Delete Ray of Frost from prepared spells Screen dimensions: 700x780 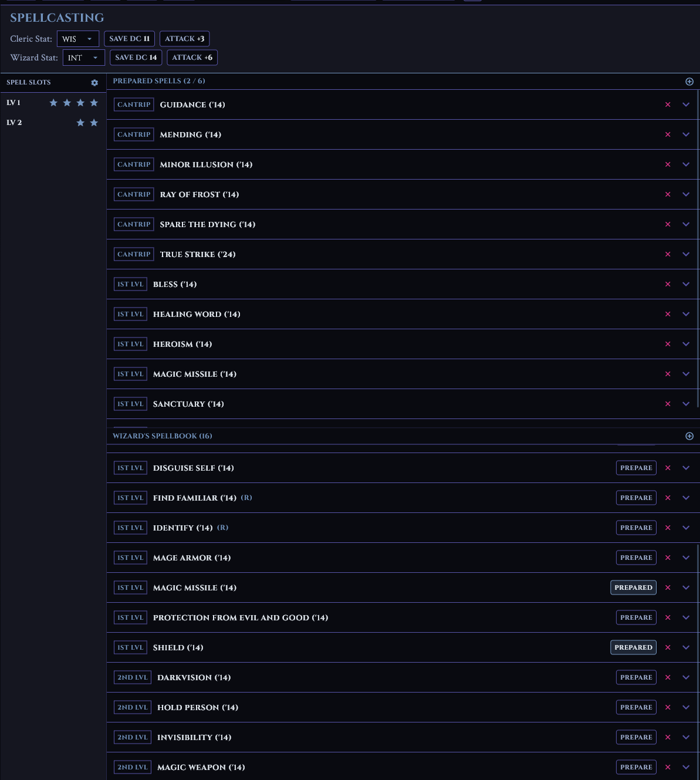pyautogui.click(x=668, y=194)
